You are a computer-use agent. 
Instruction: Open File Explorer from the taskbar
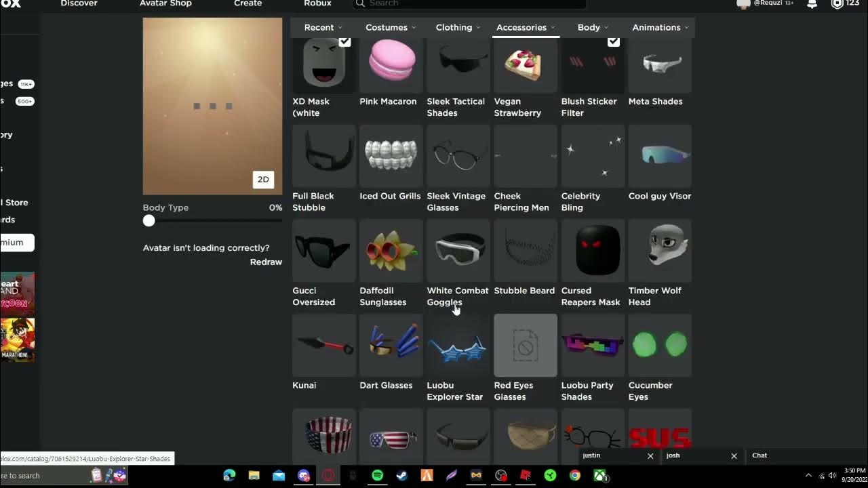(254, 476)
